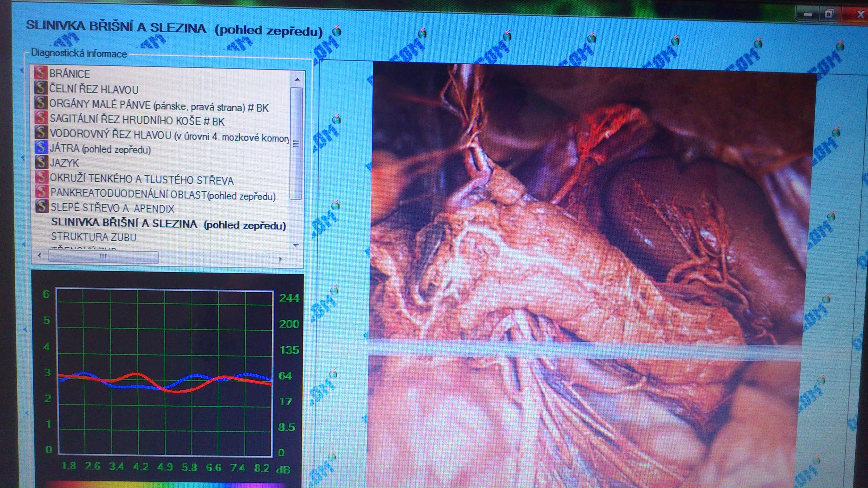Click the list's scroll up arrow
This screenshot has width=868, height=488.
(x=297, y=79)
